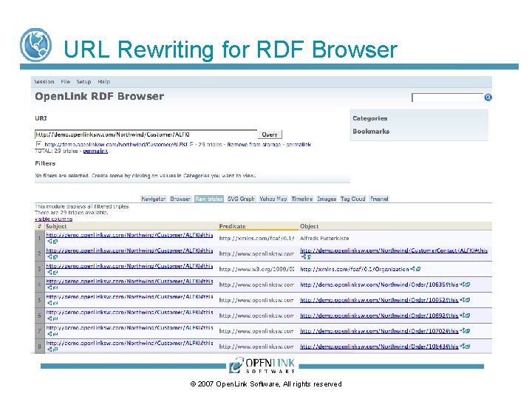The height and width of the screenshot is (399, 532).
Task: Switch to the Navigator tab
Action: pos(154,199)
